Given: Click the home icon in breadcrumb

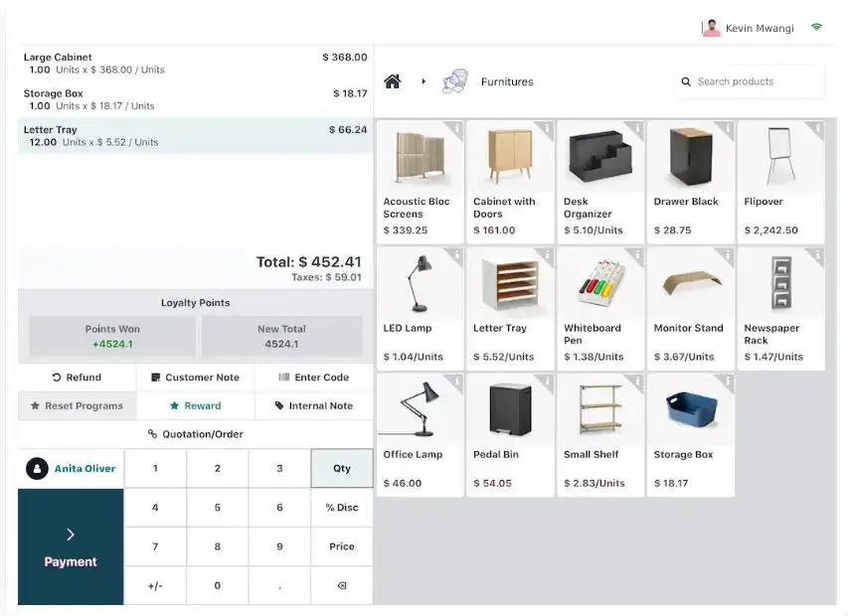Looking at the screenshot, I should (393, 81).
